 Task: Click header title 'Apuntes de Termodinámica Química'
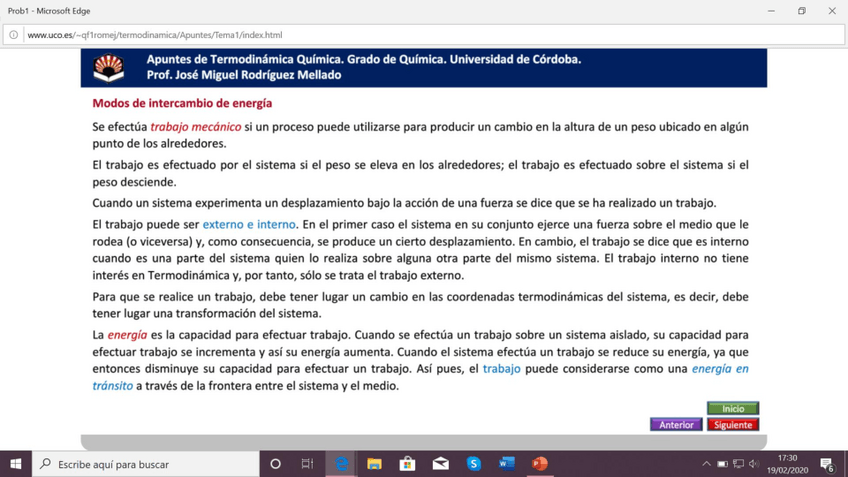click(x=244, y=59)
